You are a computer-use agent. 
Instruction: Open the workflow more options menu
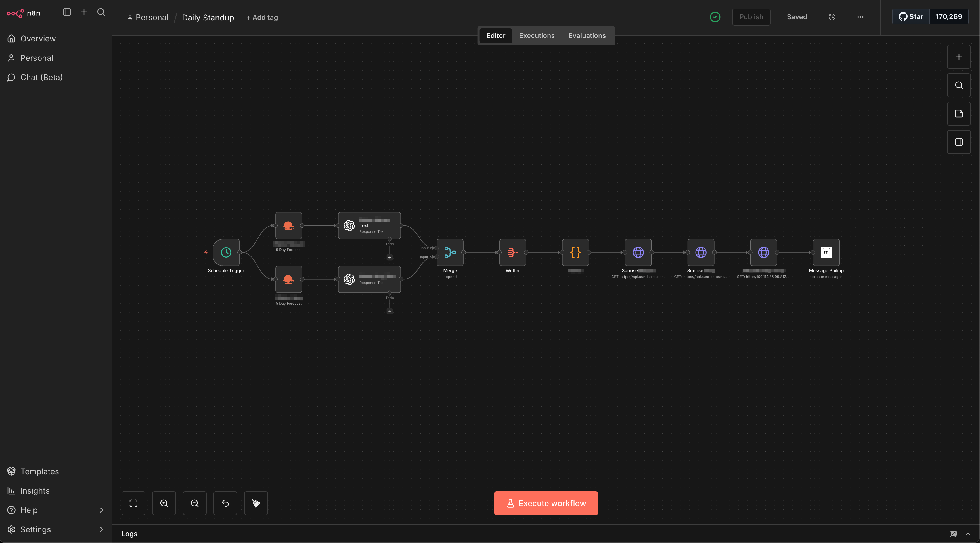(860, 17)
